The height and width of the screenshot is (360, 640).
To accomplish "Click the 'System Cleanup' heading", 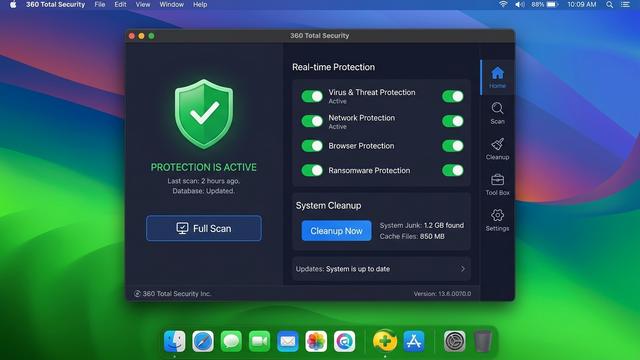I will (x=328, y=205).
